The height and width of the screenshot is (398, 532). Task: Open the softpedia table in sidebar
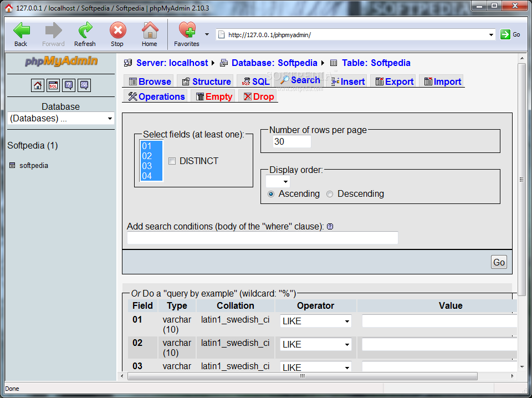pyautogui.click(x=34, y=166)
